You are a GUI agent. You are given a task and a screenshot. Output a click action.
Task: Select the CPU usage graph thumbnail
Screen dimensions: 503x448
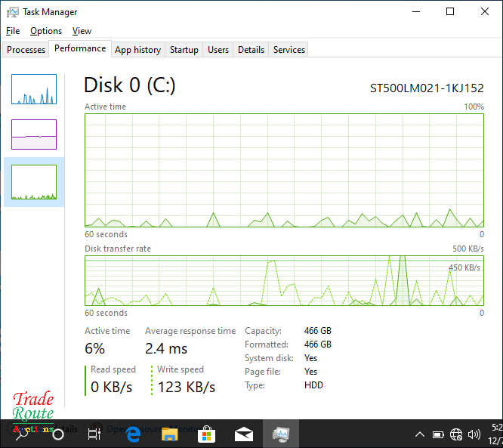34,89
